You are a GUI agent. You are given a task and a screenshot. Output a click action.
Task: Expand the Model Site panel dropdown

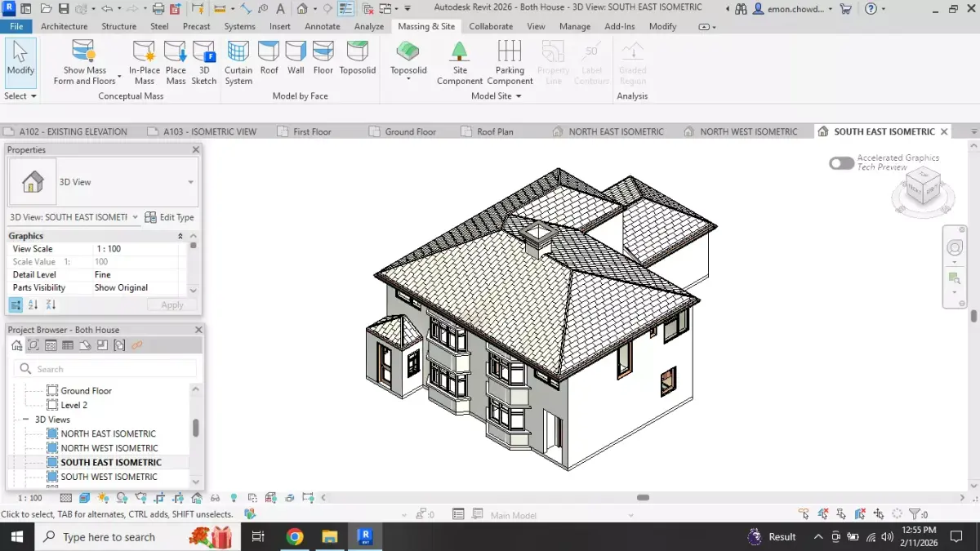497,96
